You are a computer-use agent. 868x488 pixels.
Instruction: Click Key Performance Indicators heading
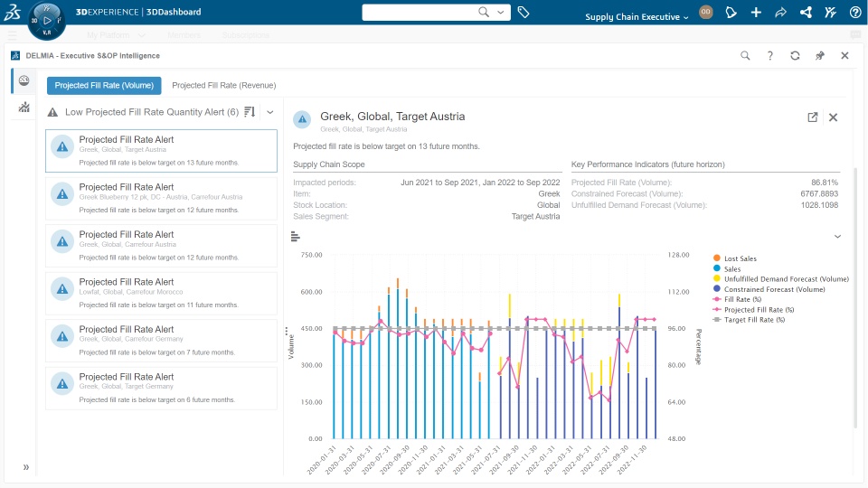pos(647,164)
